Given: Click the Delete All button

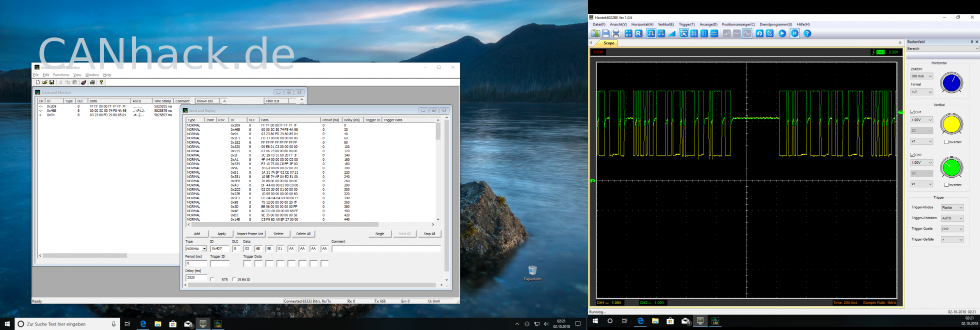Looking at the screenshot, I should tap(303, 234).
